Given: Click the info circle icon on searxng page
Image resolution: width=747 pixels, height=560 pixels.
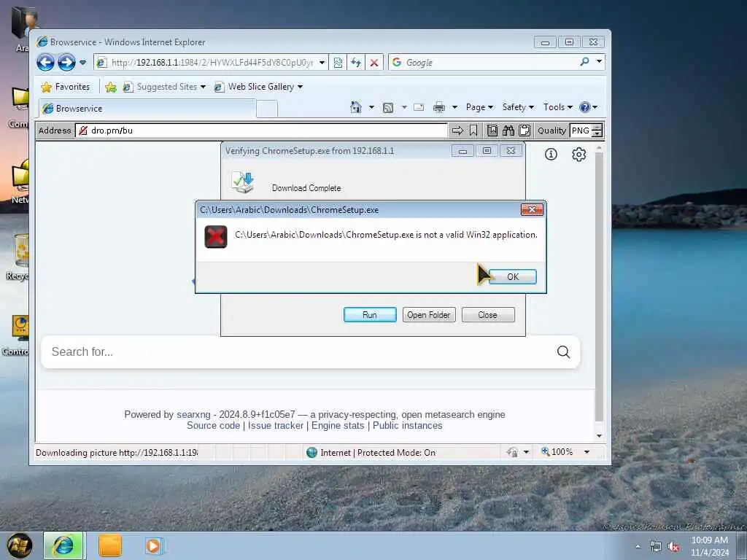Looking at the screenshot, I should click(x=551, y=155).
